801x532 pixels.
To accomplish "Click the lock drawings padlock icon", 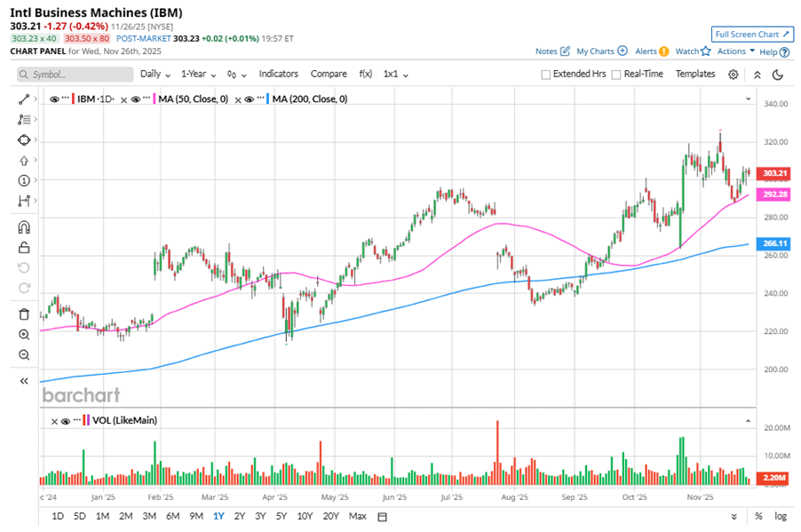I will click(x=24, y=247).
